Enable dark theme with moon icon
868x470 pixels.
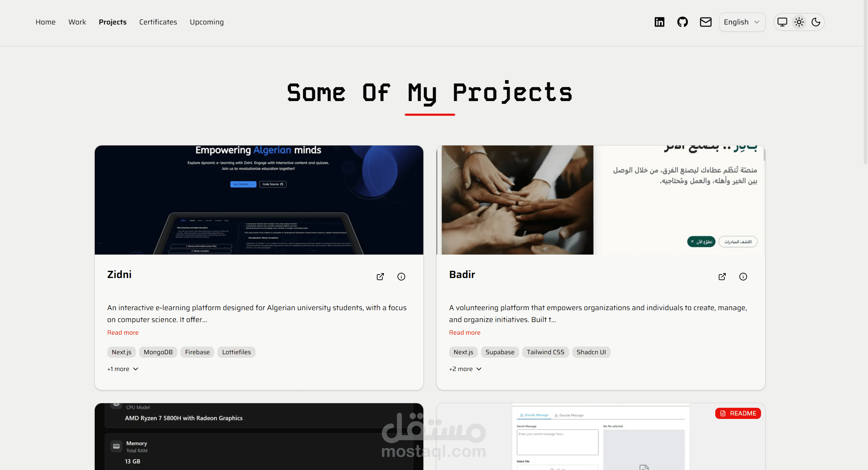click(816, 22)
